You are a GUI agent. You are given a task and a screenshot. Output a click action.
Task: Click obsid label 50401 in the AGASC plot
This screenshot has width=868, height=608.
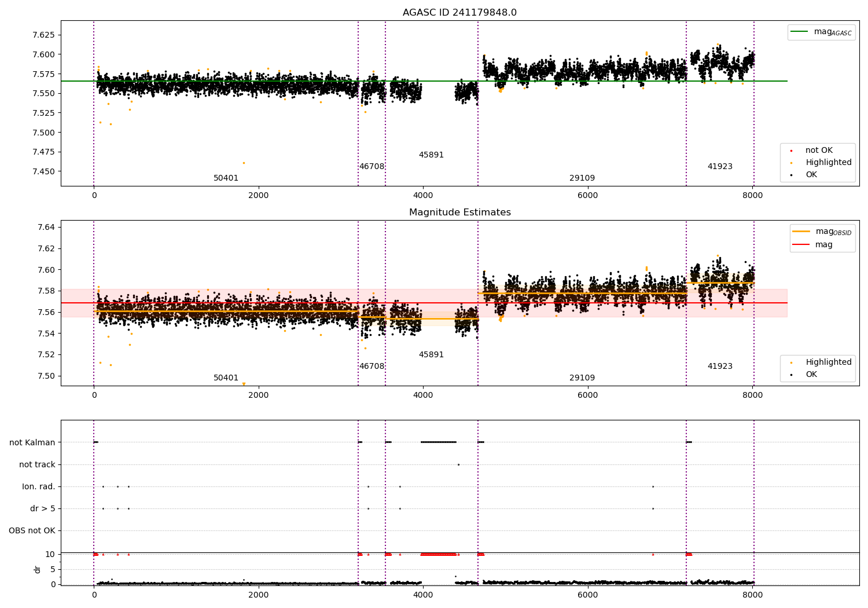(x=226, y=178)
